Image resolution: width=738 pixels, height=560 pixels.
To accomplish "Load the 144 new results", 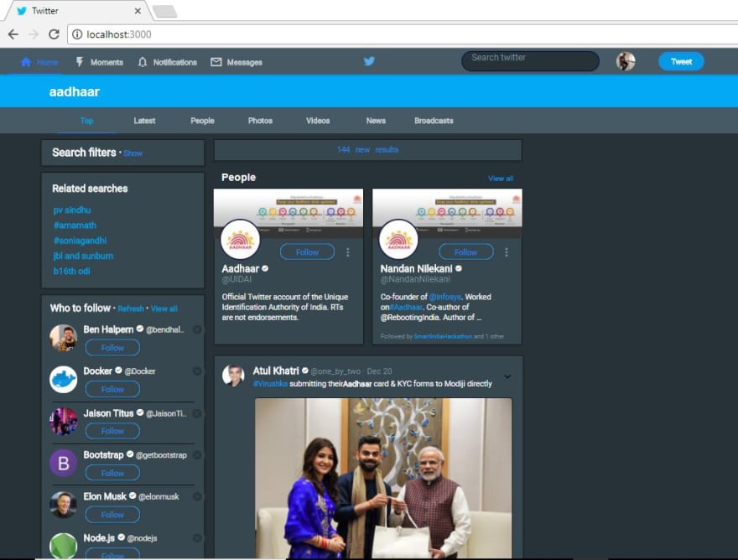I will (367, 150).
